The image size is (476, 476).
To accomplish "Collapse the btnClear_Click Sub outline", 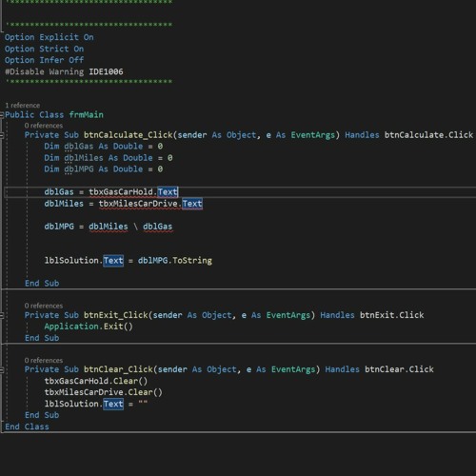I will tap(2, 369).
